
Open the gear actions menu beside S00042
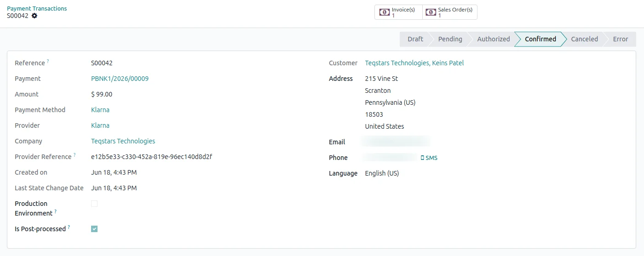click(x=34, y=16)
